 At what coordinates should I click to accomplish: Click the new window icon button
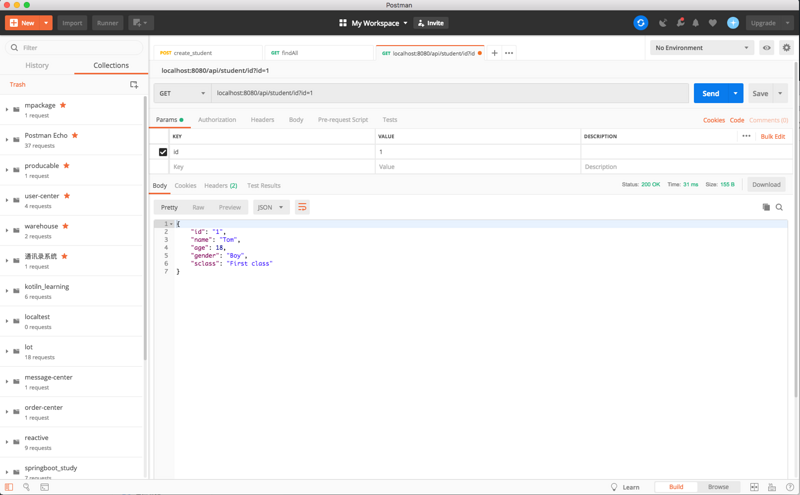[141, 23]
